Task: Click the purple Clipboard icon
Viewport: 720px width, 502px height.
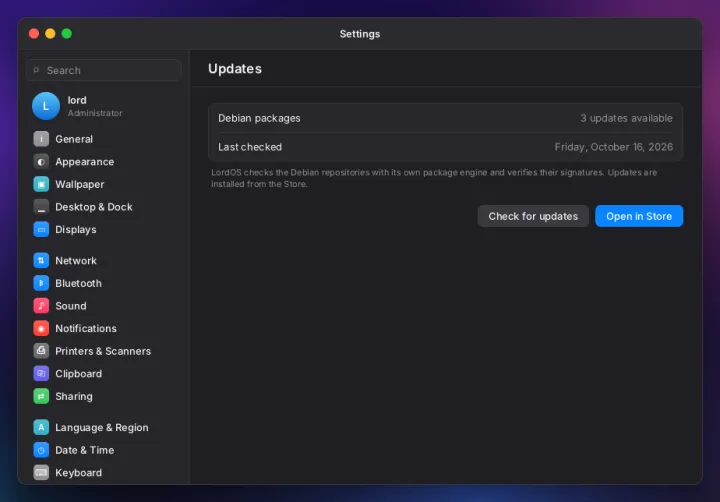Action: 41,373
